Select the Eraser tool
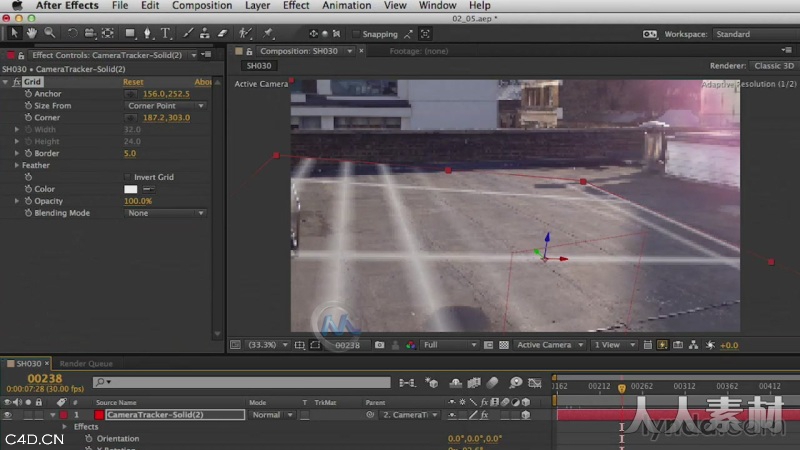This screenshot has height=450, width=800. coord(222,34)
